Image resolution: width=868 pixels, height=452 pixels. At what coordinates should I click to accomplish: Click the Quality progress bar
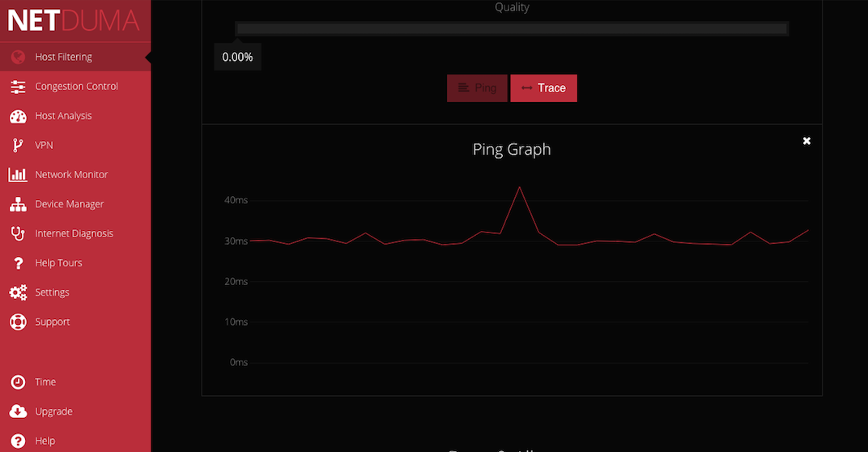coord(512,29)
